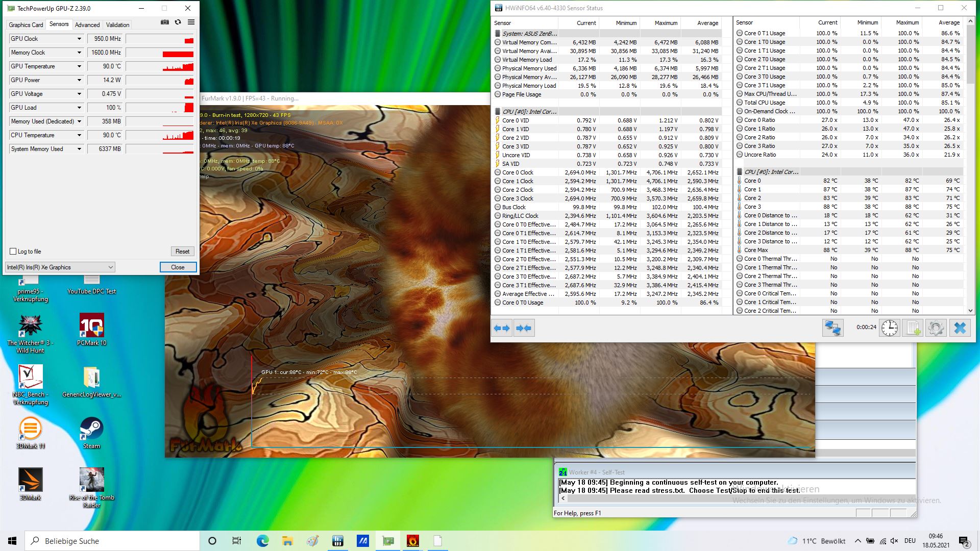
Task: Switch to HWiNFO in the taskbar
Action: 337,541
